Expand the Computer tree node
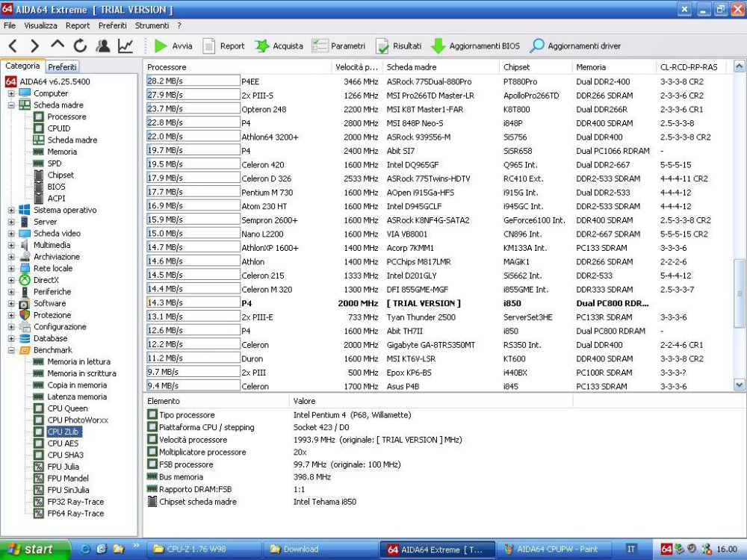 pos(11,93)
